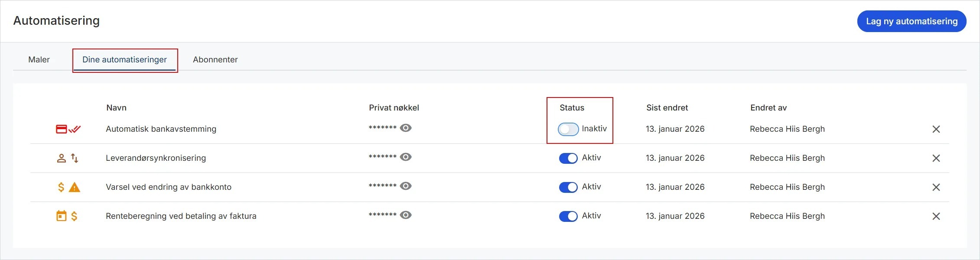Click the calendar icon for Renteberegning row
The image size is (980, 260).
(62, 216)
